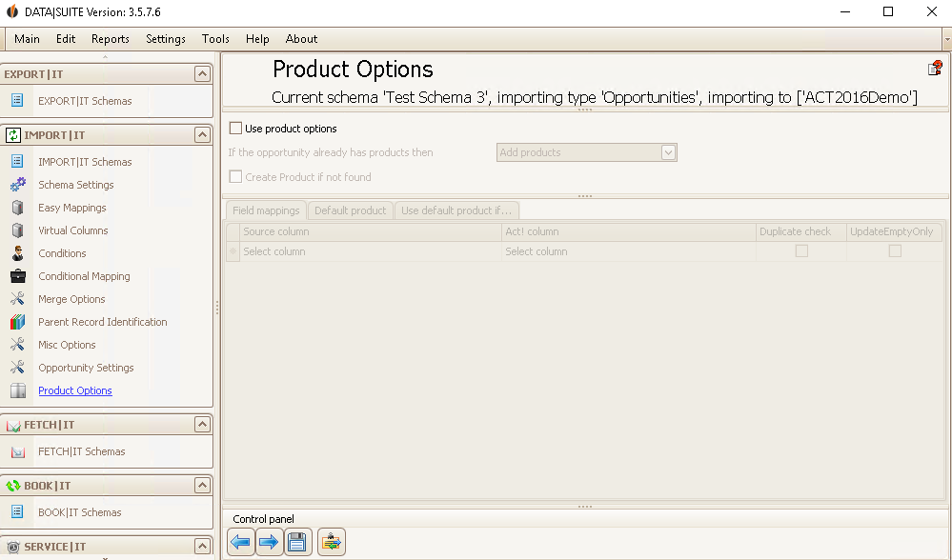Image resolution: width=952 pixels, height=560 pixels.
Task: Open Parent Record Identification page
Action: pyautogui.click(x=103, y=322)
